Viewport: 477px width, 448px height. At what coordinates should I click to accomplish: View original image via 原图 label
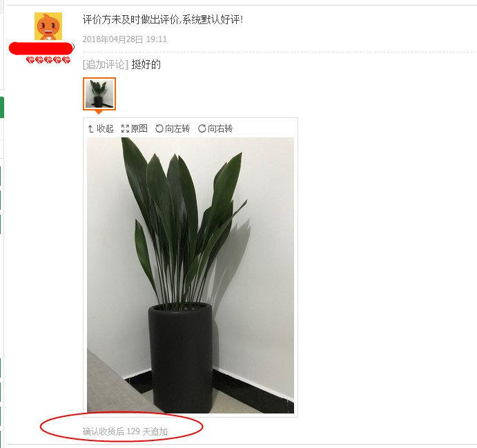click(x=139, y=128)
